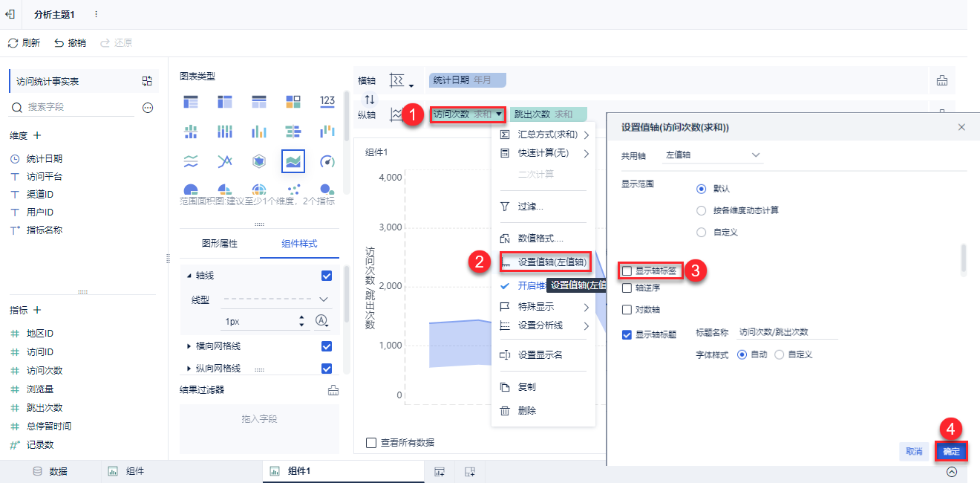The image size is (980, 483).
Task: Select the 按各维度动态计算 radio option
Action: (701, 210)
